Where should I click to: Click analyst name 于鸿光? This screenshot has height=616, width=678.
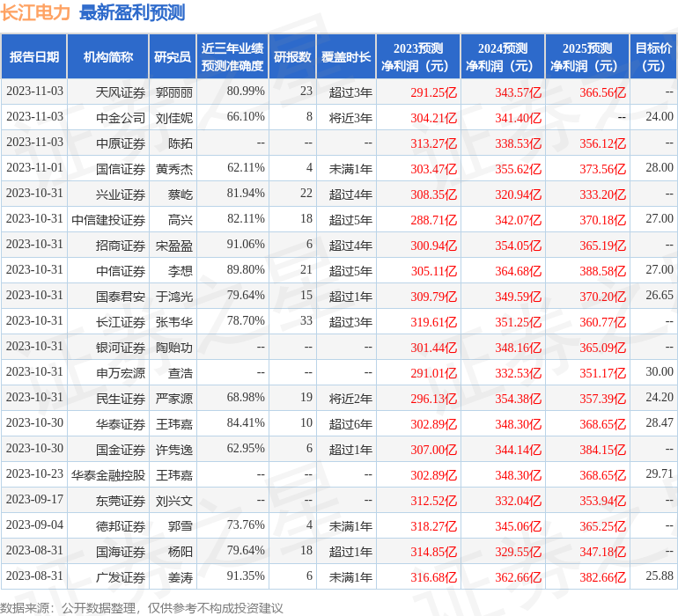click(174, 296)
